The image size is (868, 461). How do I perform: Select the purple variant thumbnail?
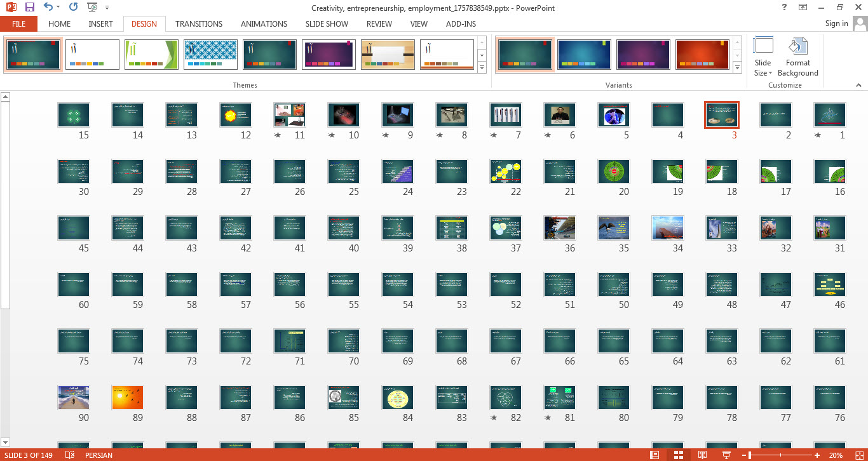tap(643, 55)
